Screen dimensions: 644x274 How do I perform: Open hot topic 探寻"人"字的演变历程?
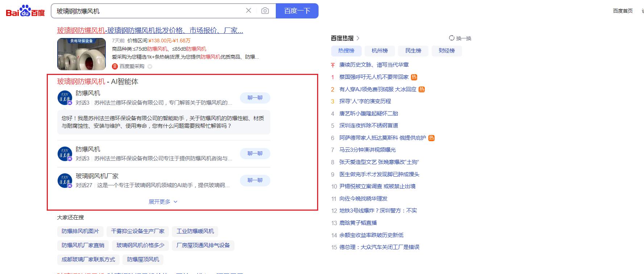pyautogui.click(x=365, y=101)
